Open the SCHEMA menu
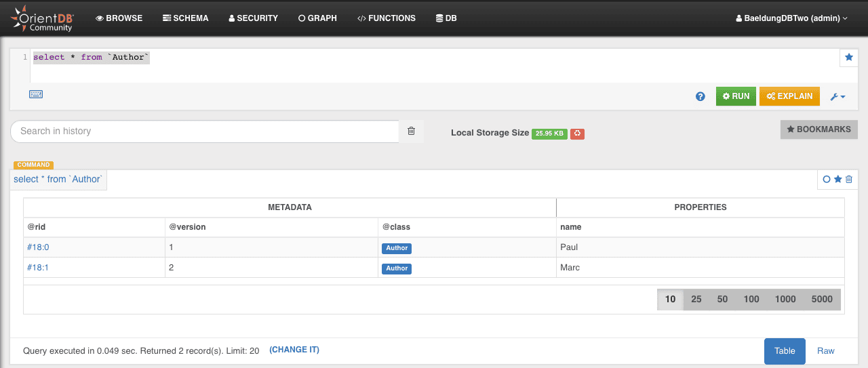This screenshot has width=868, height=368. 186,18
